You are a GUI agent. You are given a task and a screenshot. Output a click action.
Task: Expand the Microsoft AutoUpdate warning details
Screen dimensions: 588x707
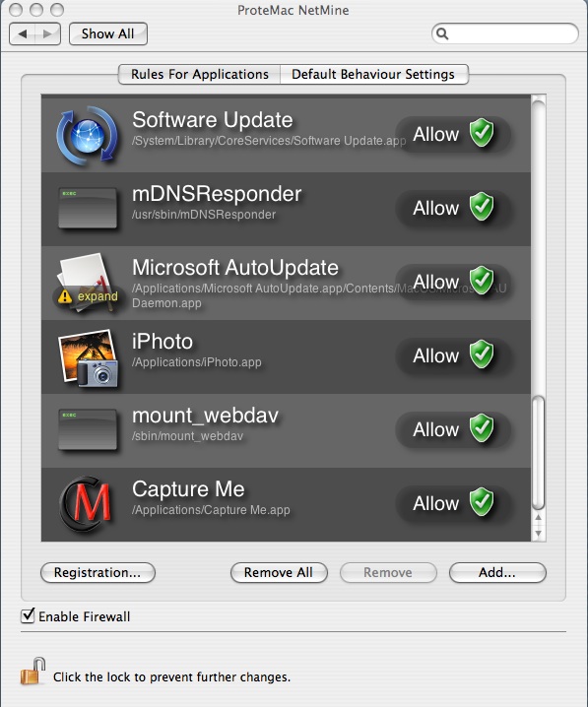click(88, 296)
